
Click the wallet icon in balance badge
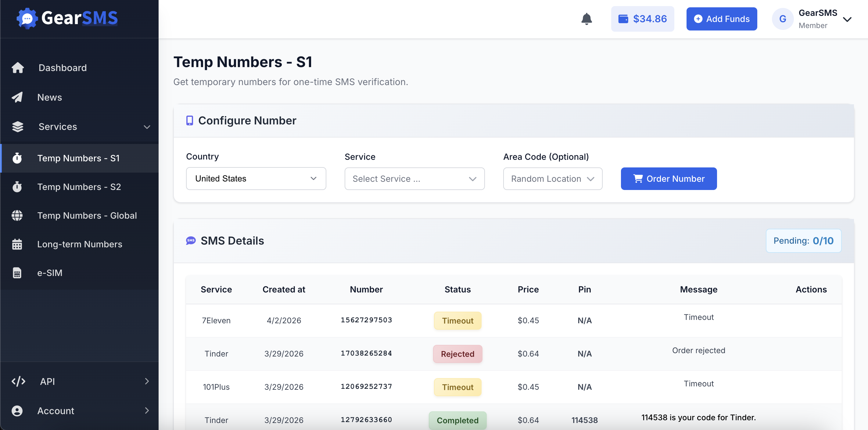623,19
